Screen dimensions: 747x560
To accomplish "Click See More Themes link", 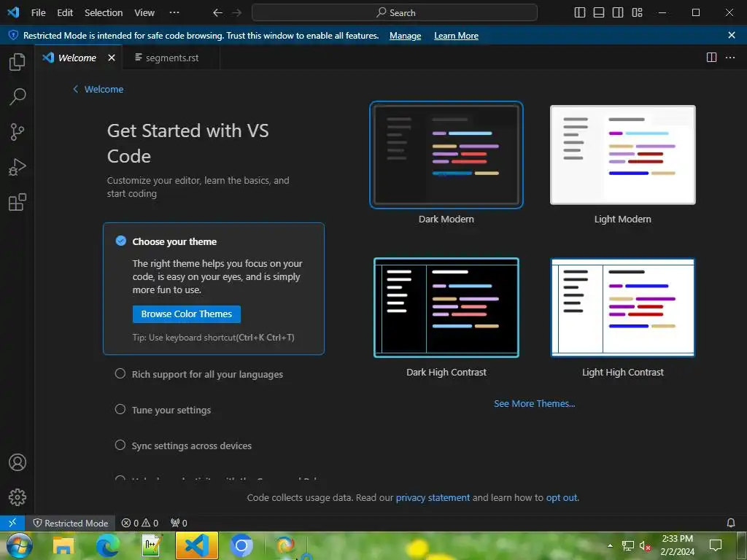I will click(x=535, y=403).
